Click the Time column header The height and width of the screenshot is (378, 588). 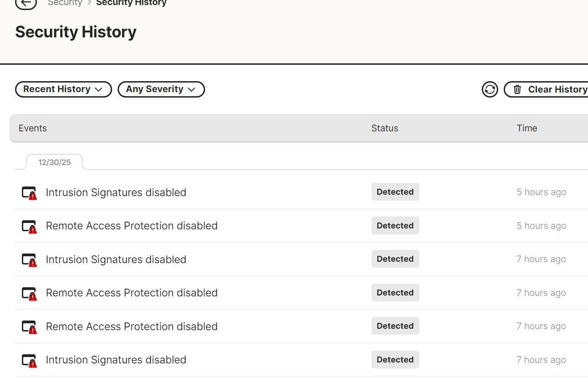coord(527,128)
